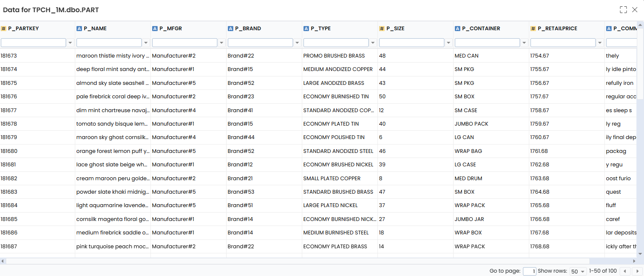Click the vertical scrollbar thumb
The height and width of the screenshot is (276, 644).
tap(641, 64)
